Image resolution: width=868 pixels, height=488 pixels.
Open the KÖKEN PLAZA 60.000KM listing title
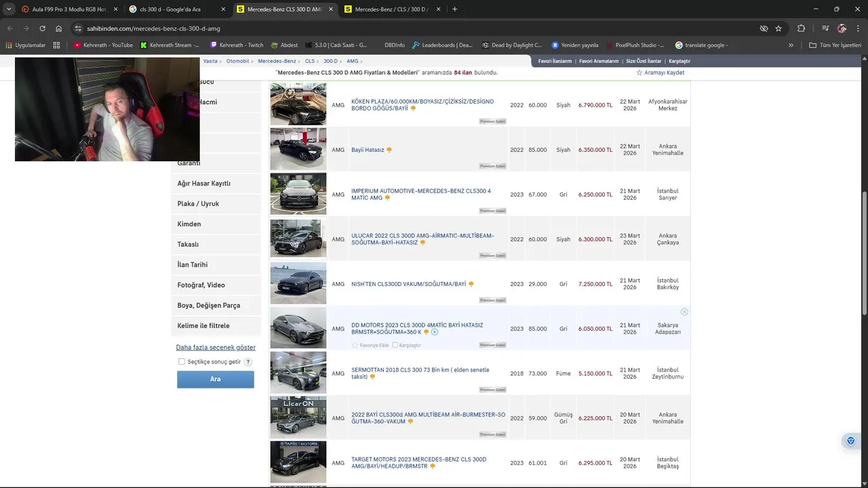[x=422, y=105]
